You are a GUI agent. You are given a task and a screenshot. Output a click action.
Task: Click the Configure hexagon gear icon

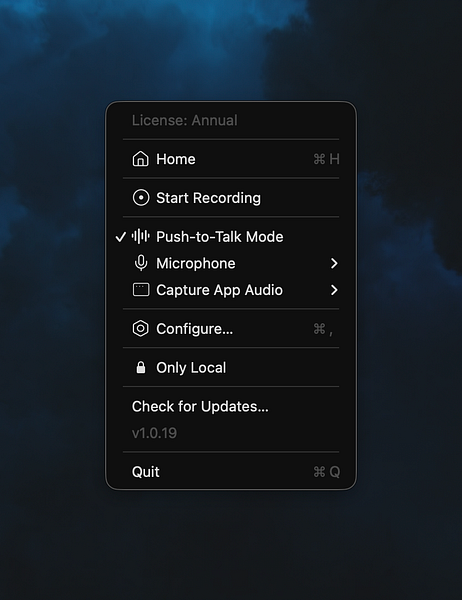[140, 328]
